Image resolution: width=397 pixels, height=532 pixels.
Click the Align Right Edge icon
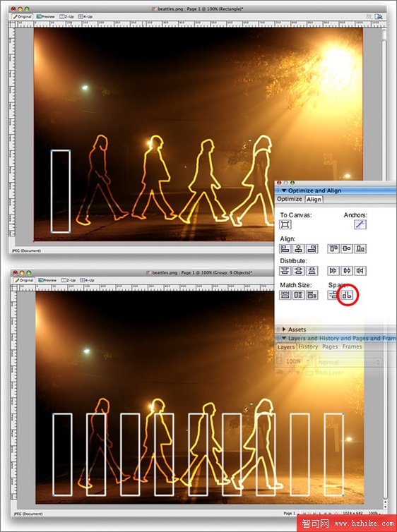[312, 248]
